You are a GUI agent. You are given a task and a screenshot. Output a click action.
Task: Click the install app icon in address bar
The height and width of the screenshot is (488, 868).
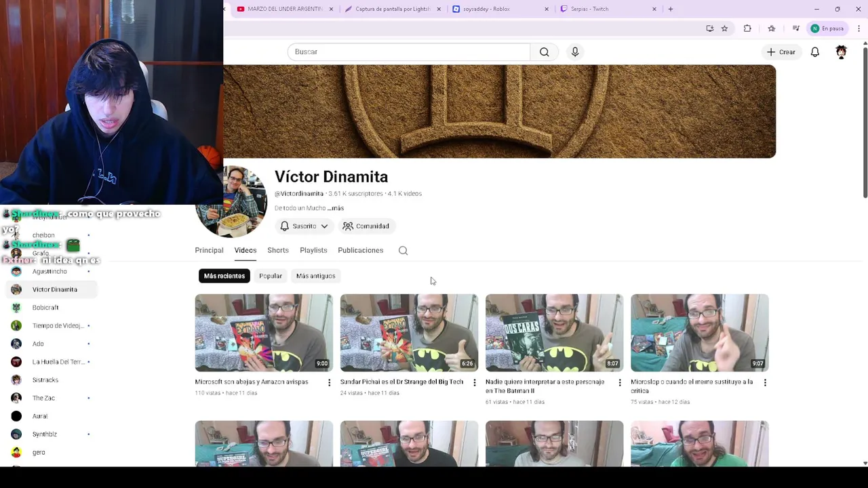point(709,28)
